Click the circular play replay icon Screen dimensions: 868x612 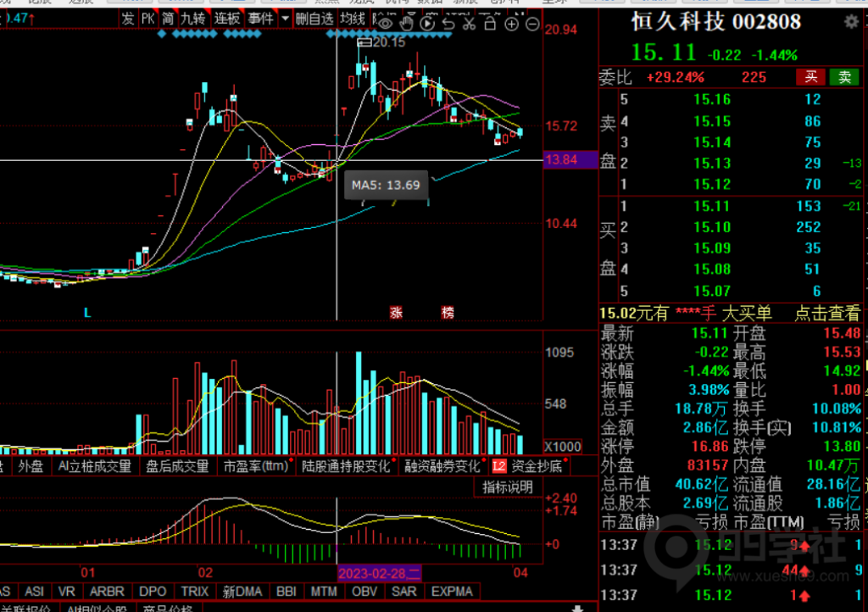427,24
